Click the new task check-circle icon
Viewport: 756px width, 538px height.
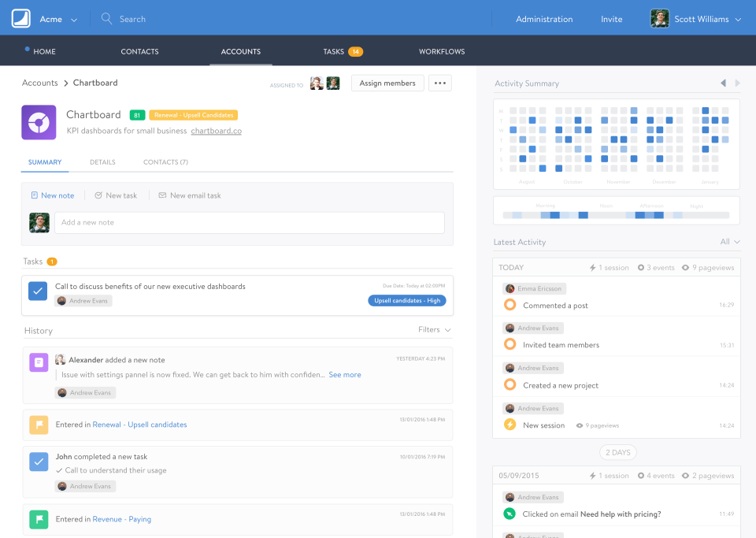pyautogui.click(x=98, y=195)
